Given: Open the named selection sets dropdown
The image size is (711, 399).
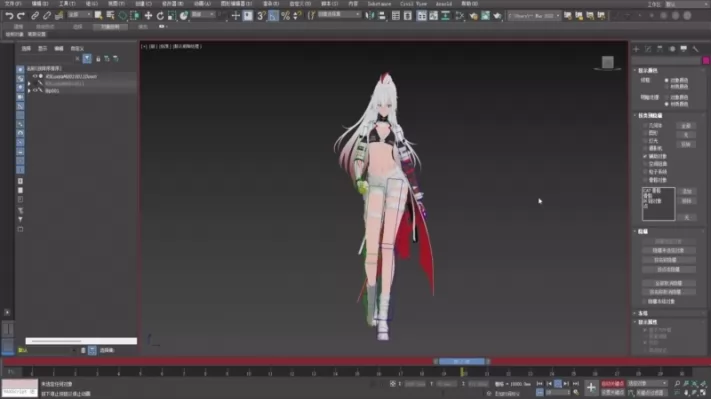Looking at the screenshot, I should 339,15.
